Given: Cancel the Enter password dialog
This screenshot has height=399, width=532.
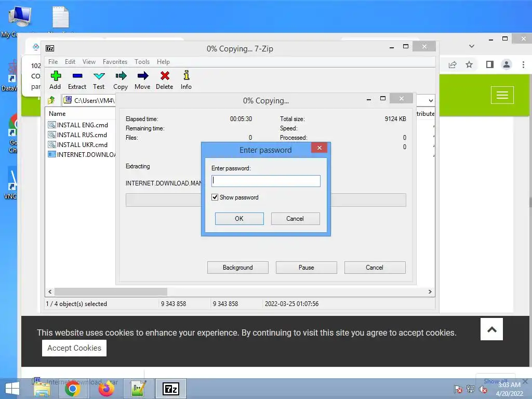Looking at the screenshot, I should click(x=295, y=219).
